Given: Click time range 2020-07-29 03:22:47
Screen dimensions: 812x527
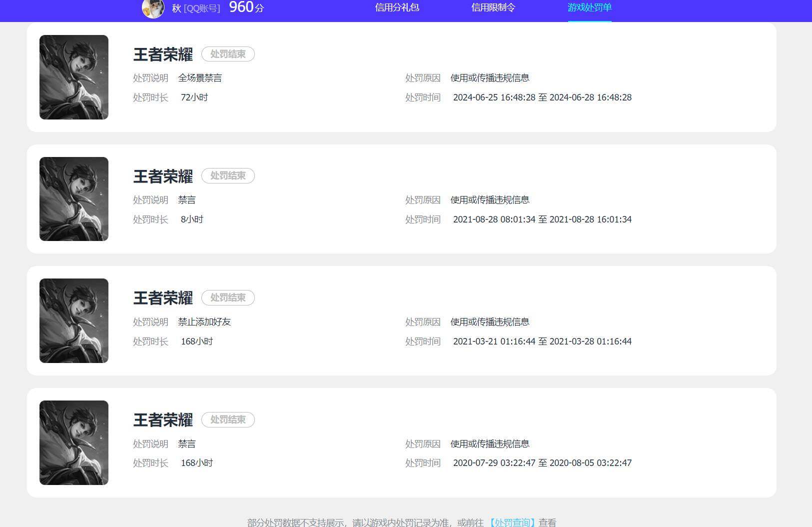Looking at the screenshot, I should pyautogui.click(x=542, y=463).
